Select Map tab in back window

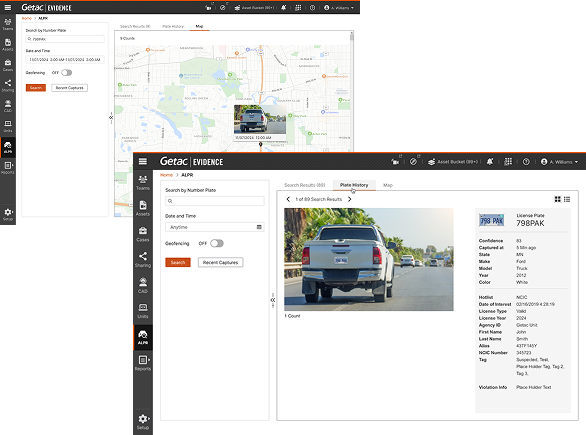(x=199, y=27)
